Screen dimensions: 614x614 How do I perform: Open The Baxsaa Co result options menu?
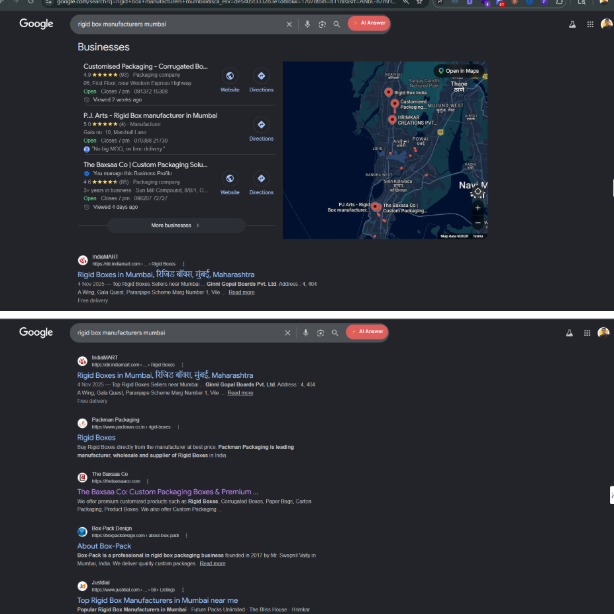click(147, 481)
